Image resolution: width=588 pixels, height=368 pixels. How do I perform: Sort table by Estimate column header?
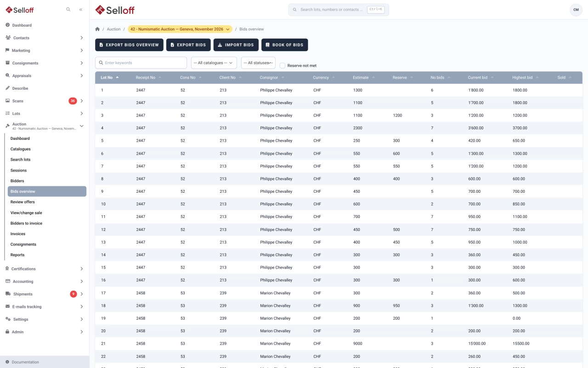point(364,77)
